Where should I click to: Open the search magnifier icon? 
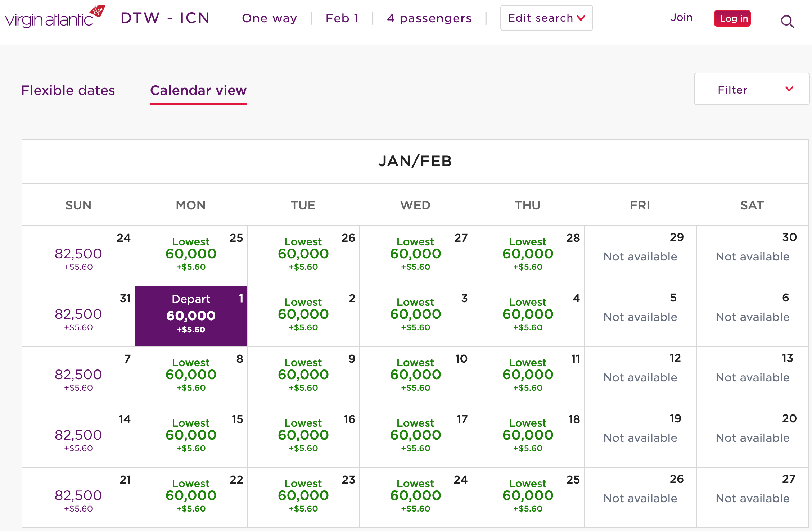pos(787,22)
